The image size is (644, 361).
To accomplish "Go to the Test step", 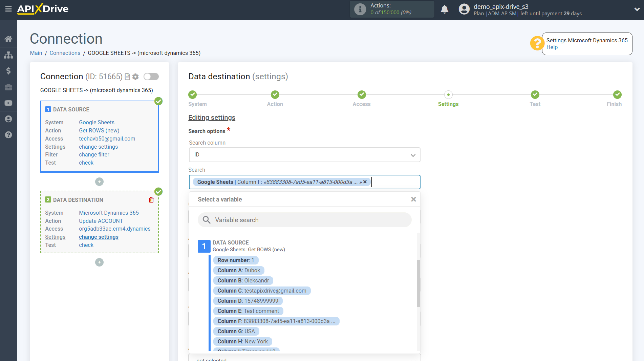I will point(535,94).
